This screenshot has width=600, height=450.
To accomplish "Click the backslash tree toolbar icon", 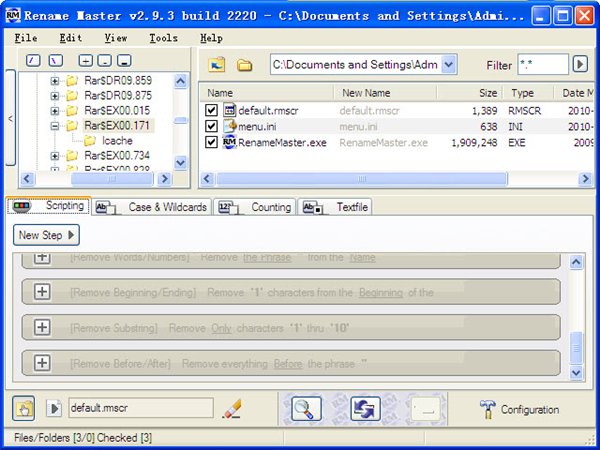I will point(56,60).
